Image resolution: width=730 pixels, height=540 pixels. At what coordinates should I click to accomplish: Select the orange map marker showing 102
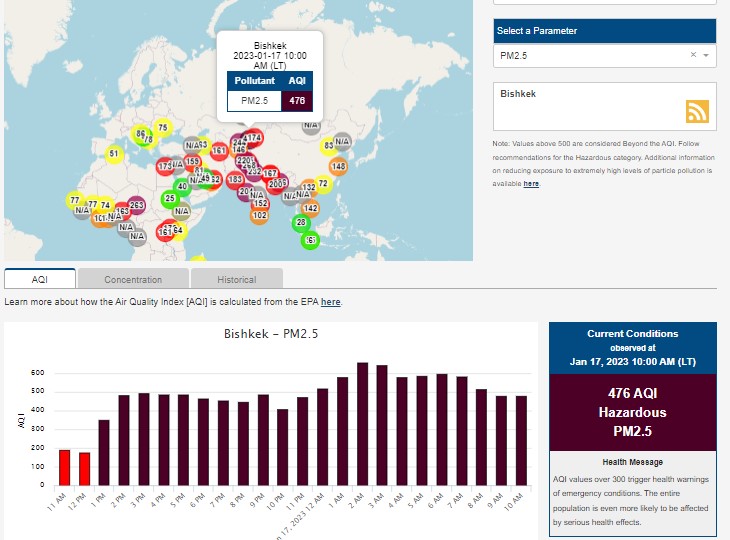point(260,215)
